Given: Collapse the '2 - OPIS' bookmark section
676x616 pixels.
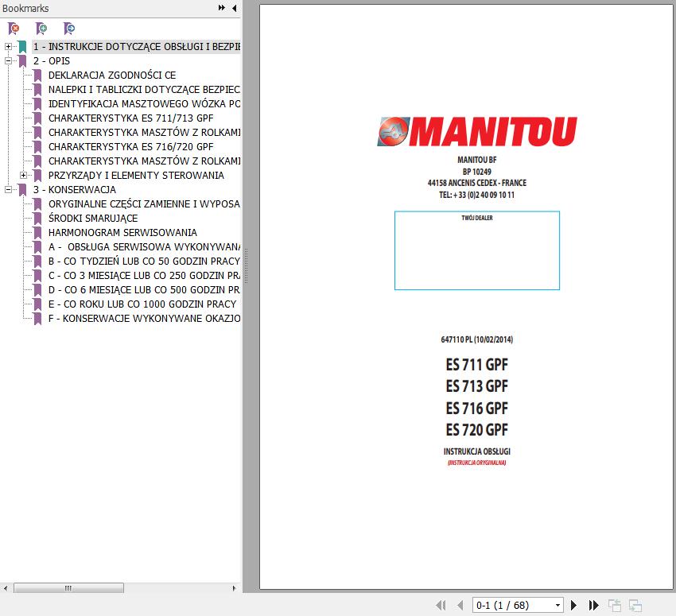Looking at the screenshot, I should pyautogui.click(x=8, y=60).
